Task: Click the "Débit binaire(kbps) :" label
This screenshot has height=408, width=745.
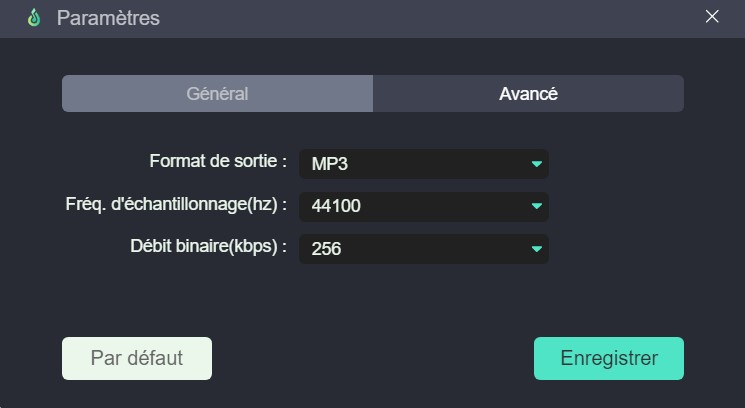Action: point(209,247)
